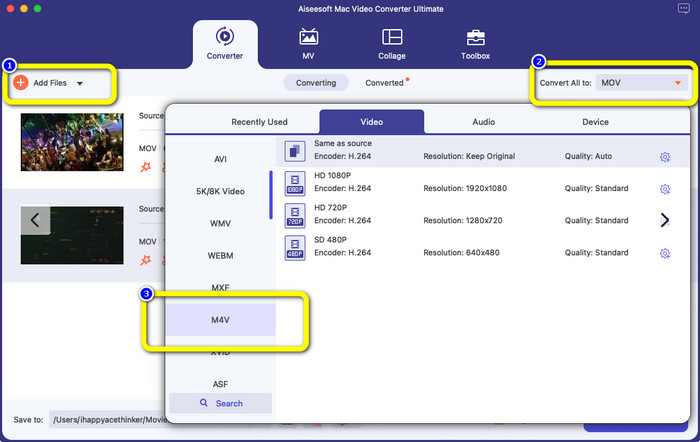Image resolution: width=700 pixels, height=442 pixels.
Task: Select the Device format tab
Action: [595, 122]
